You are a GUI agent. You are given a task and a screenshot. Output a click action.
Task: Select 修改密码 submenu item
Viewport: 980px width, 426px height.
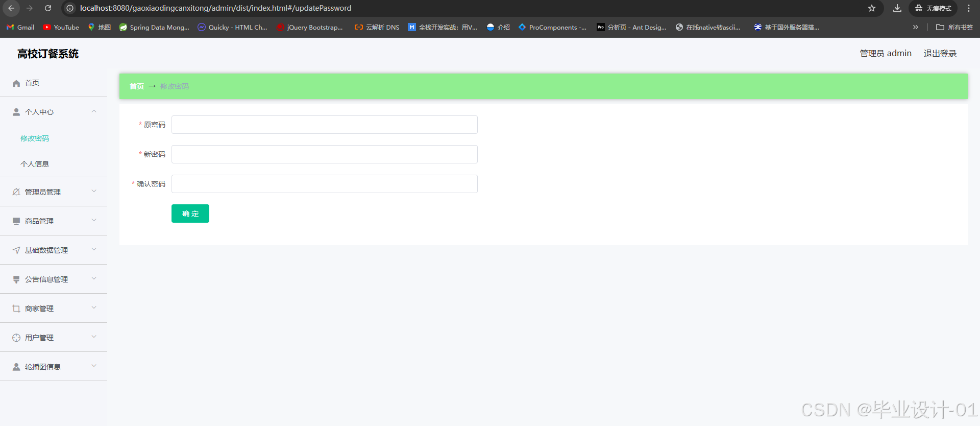(x=35, y=138)
